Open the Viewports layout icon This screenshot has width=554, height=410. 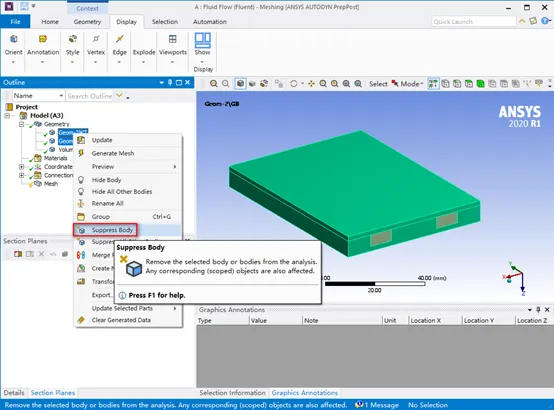pyautogui.click(x=172, y=39)
